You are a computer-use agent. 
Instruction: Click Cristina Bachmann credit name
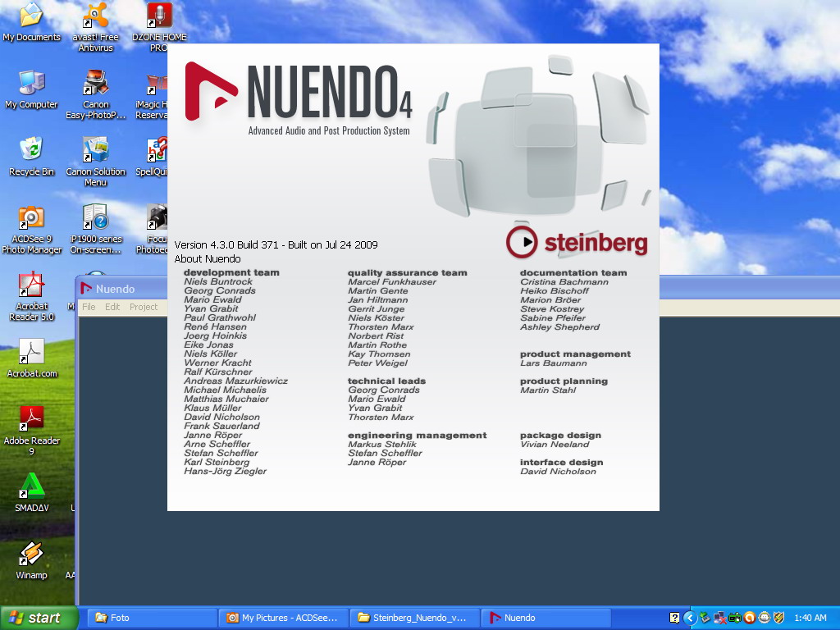564,282
